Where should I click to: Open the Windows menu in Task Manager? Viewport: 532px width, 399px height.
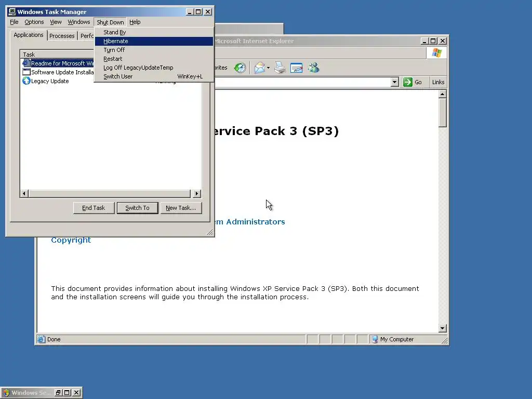[x=79, y=22]
